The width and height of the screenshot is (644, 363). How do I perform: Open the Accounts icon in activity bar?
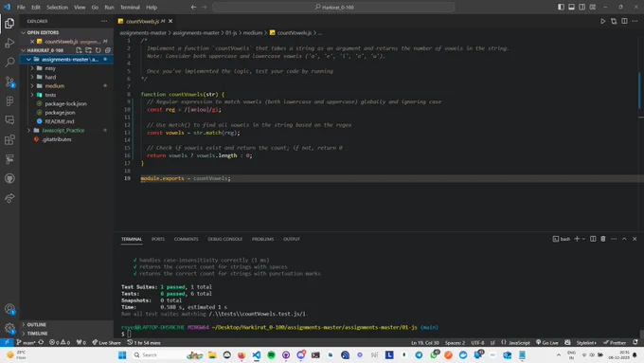click(9, 309)
